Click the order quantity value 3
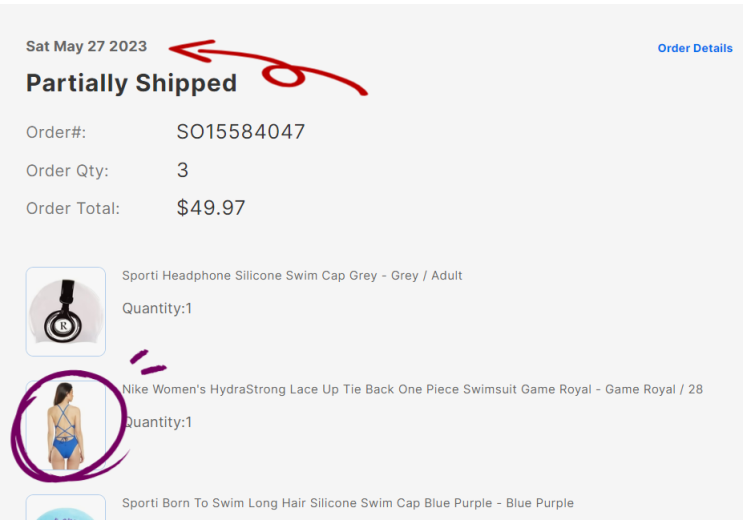 [182, 170]
